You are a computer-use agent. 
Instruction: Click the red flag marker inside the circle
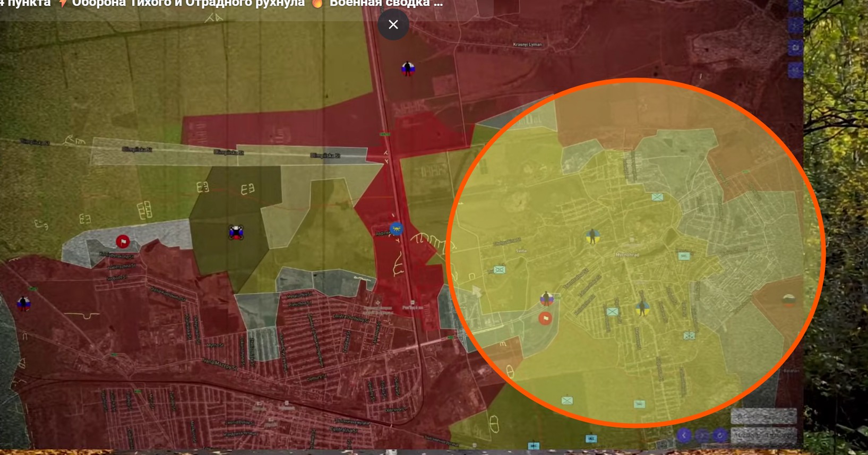tap(545, 319)
